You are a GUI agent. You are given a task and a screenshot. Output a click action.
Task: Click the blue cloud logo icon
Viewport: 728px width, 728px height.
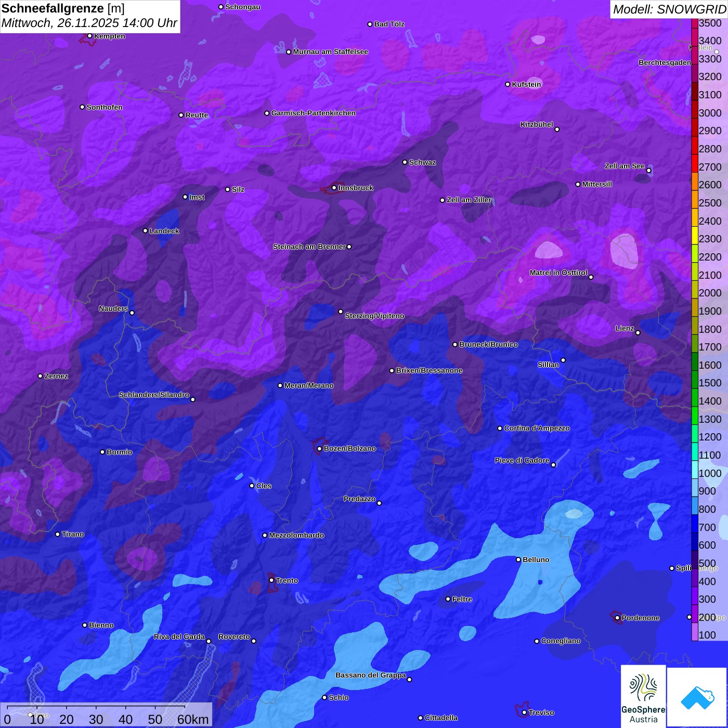(x=697, y=697)
